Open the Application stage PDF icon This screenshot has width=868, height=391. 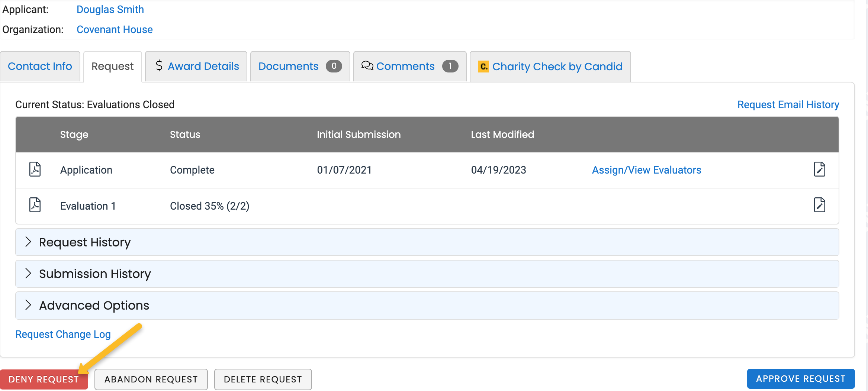(35, 169)
